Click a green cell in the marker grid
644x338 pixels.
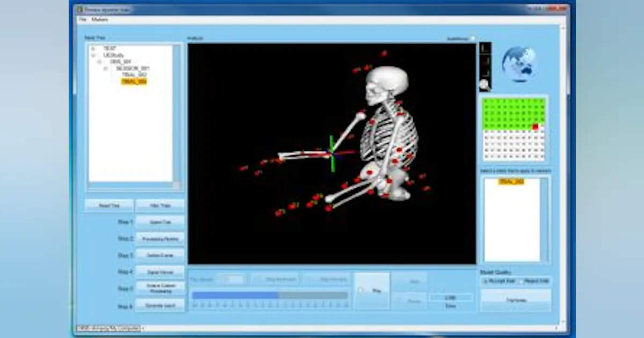[x=510, y=113]
